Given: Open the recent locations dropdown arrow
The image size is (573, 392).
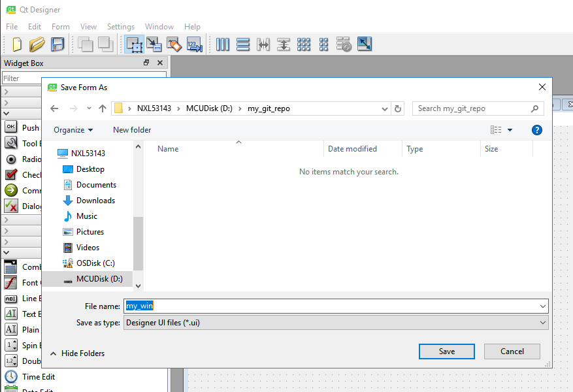Looking at the screenshot, I should click(89, 108).
